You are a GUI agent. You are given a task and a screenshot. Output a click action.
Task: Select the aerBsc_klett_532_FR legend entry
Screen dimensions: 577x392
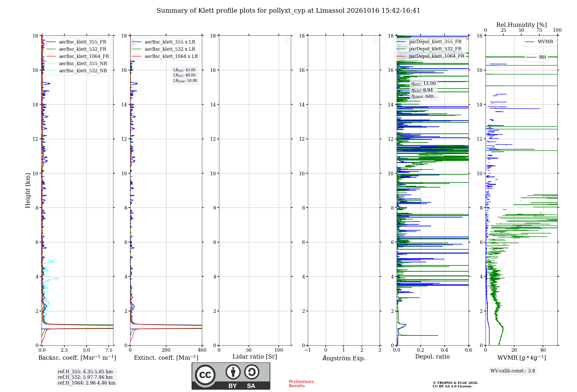click(76, 49)
